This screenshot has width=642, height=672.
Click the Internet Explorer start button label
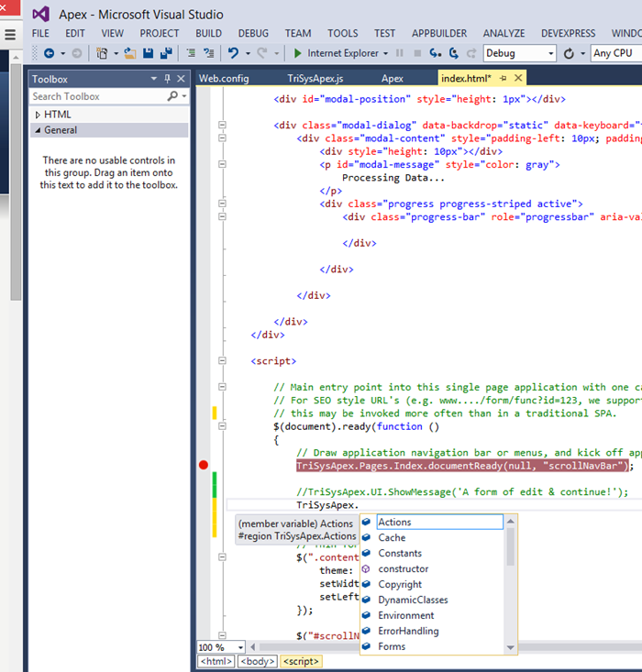click(x=343, y=53)
